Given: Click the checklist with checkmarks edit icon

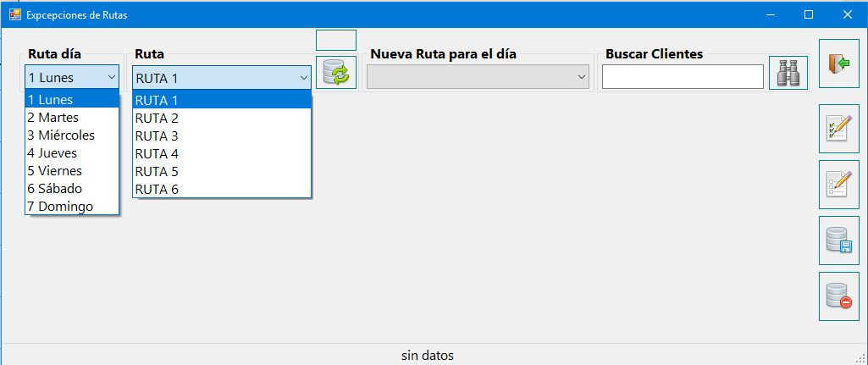Looking at the screenshot, I should point(838,129).
